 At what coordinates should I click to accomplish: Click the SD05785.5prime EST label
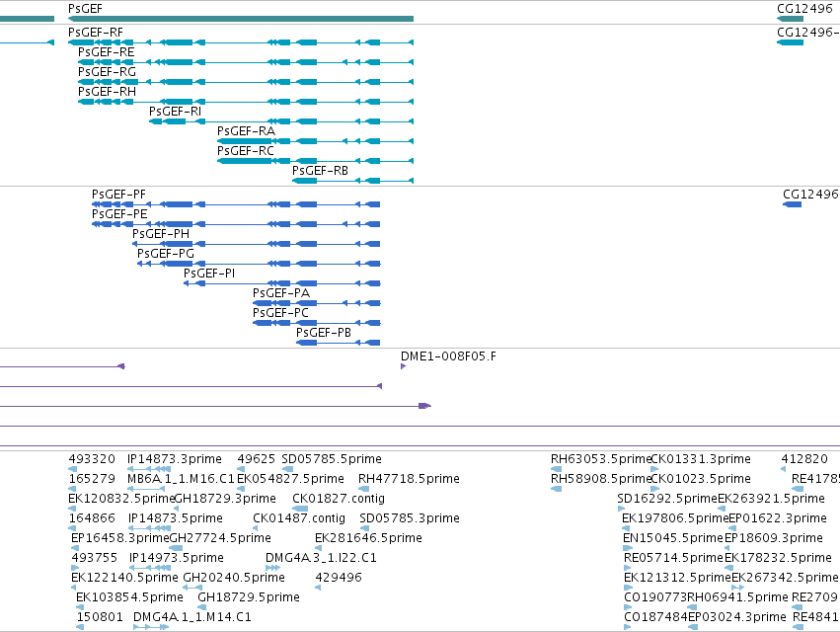click(x=332, y=459)
